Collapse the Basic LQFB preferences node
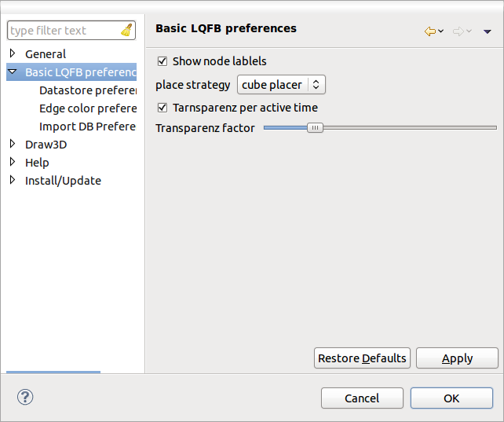This screenshot has height=422, width=504. point(13,72)
